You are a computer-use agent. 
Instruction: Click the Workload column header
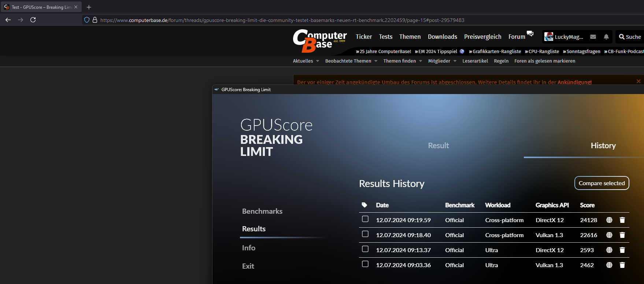[x=497, y=205]
